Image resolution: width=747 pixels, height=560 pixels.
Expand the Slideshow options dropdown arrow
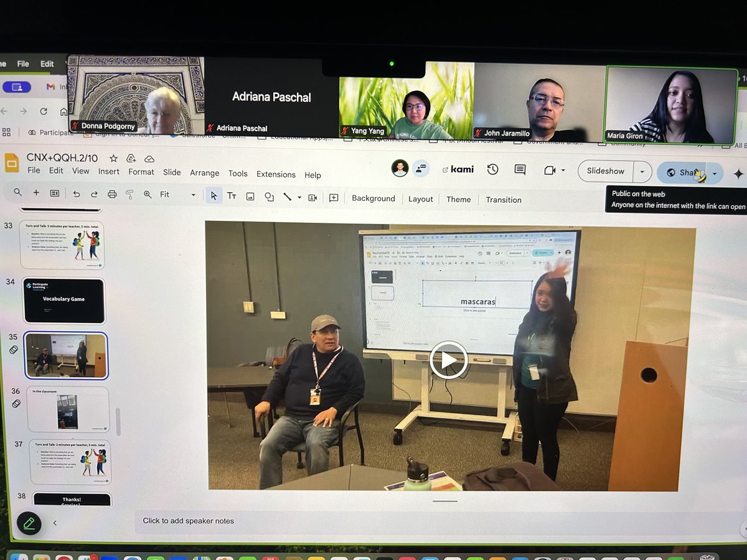[642, 172]
